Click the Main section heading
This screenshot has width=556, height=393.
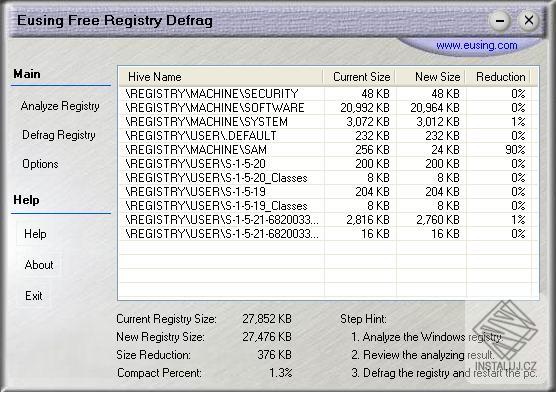(x=27, y=74)
